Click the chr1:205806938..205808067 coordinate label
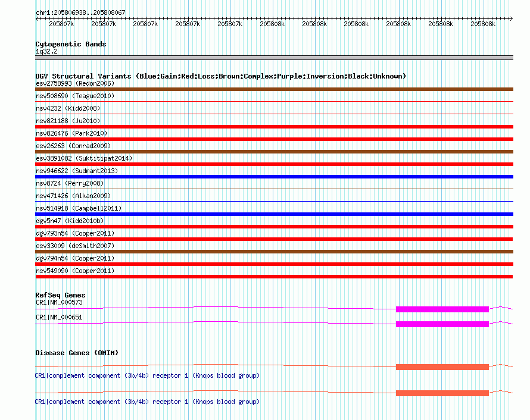530x420 pixels. tap(80, 13)
